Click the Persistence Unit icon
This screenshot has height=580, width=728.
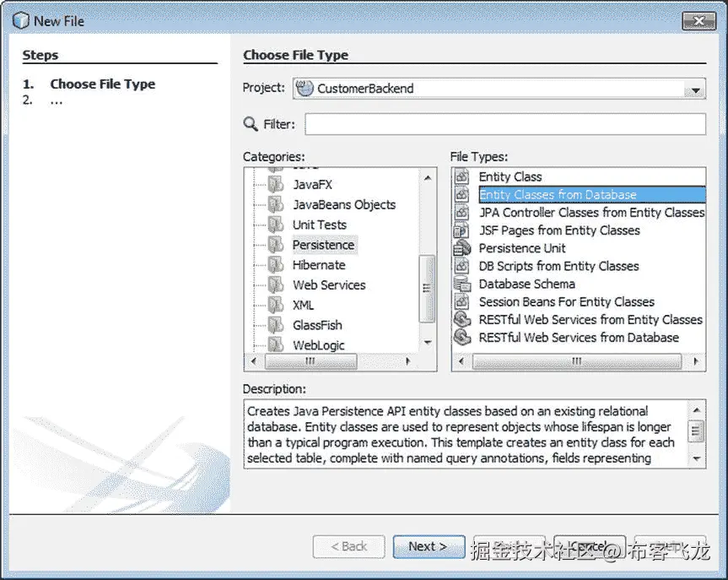tap(461, 248)
